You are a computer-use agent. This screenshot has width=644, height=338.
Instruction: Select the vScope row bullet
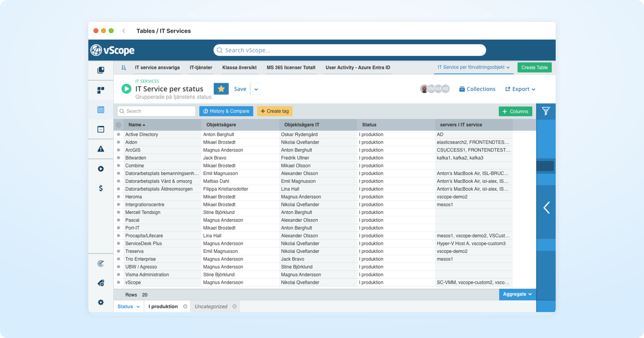pos(118,282)
